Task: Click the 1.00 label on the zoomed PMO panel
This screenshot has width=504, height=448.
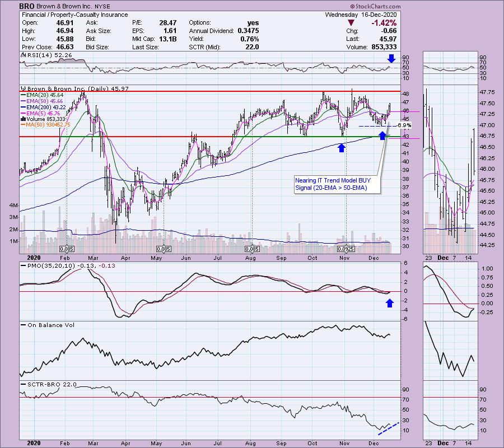Action: (487, 269)
